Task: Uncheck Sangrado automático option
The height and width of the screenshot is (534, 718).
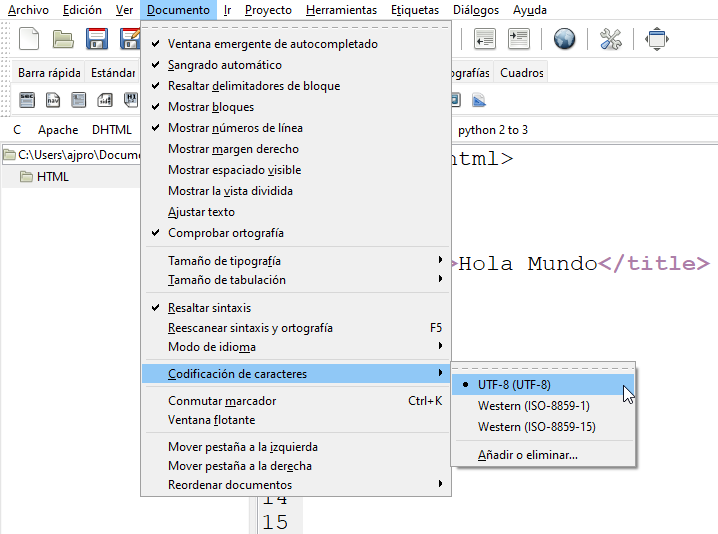Action: pyautogui.click(x=226, y=65)
